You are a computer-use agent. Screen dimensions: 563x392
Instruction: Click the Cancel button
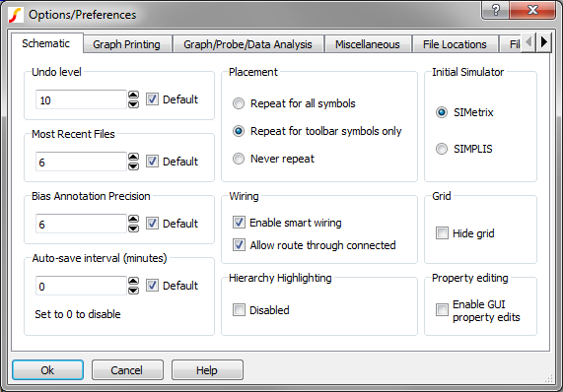coord(127,370)
